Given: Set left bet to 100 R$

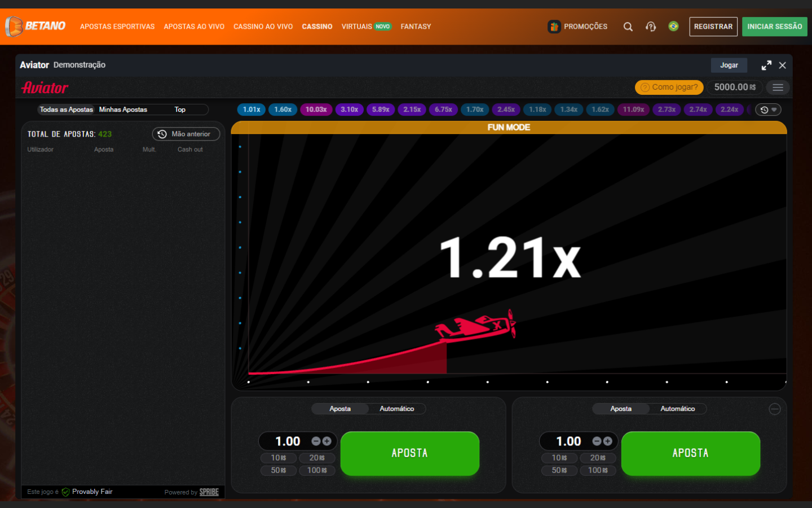Looking at the screenshot, I should (x=317, y=470).
